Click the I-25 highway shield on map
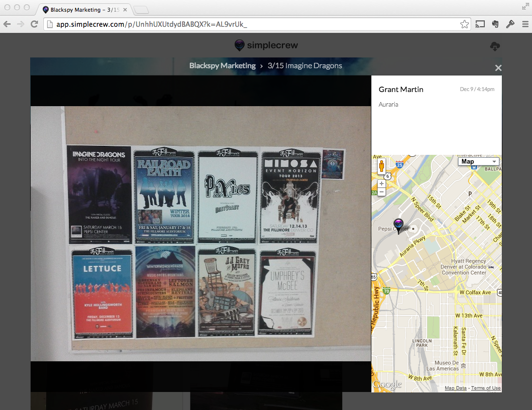Image resolution: width=532 pixels, height=410 pixels. coord(400,165)
